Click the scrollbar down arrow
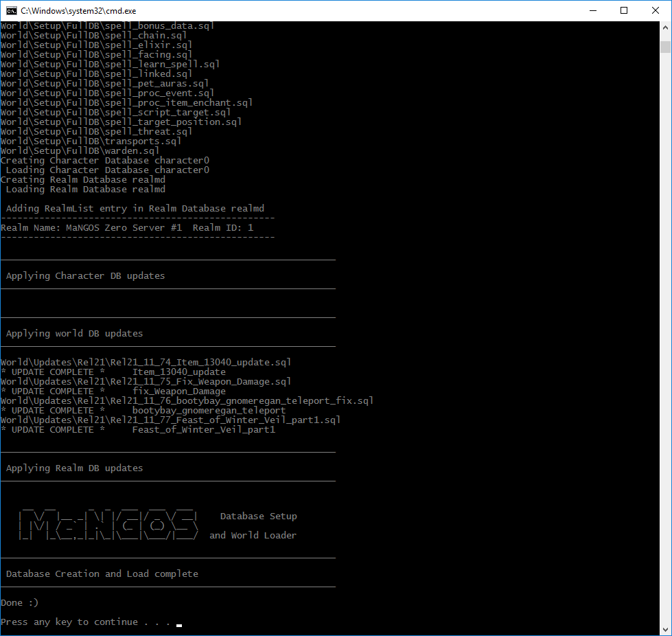Screen dimensions: 672x636 tap(665, 630)
